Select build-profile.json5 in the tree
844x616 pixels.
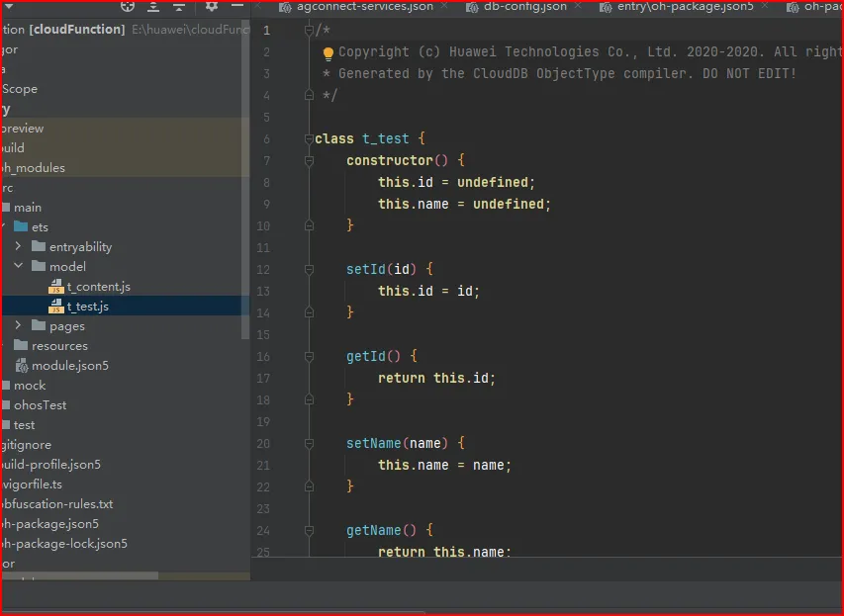pos(50,465)
